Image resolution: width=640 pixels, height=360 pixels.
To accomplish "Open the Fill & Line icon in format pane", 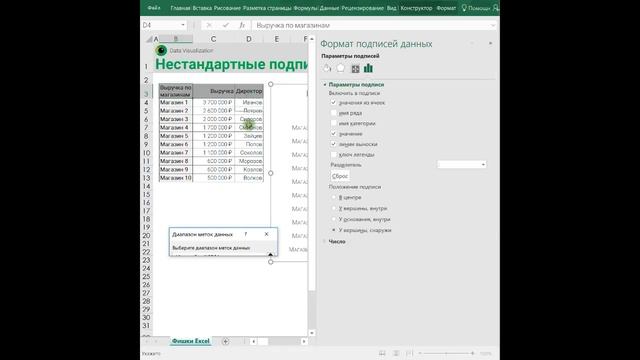I will tap(327, 69).
